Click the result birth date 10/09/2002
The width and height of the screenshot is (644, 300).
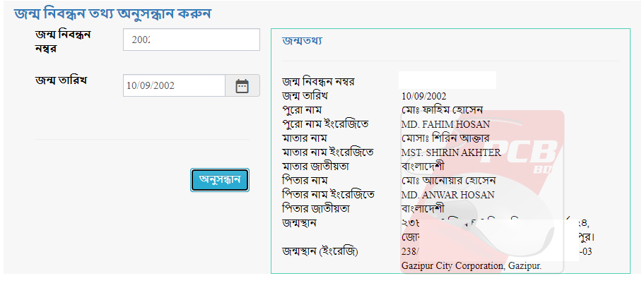[423, 96]
